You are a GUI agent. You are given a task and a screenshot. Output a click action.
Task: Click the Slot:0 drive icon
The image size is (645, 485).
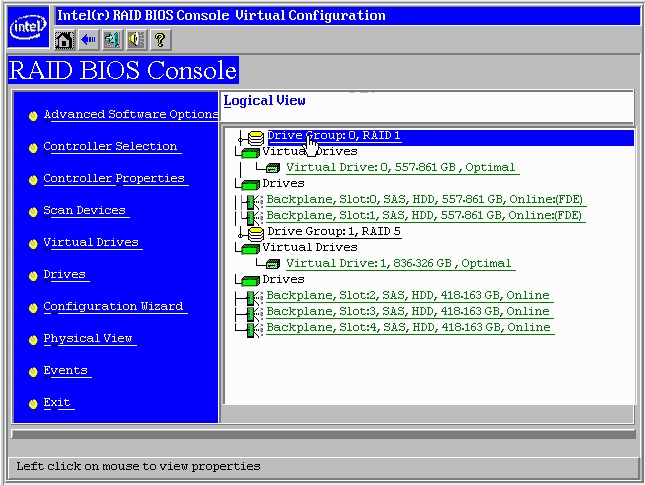[x=252, y=202]
